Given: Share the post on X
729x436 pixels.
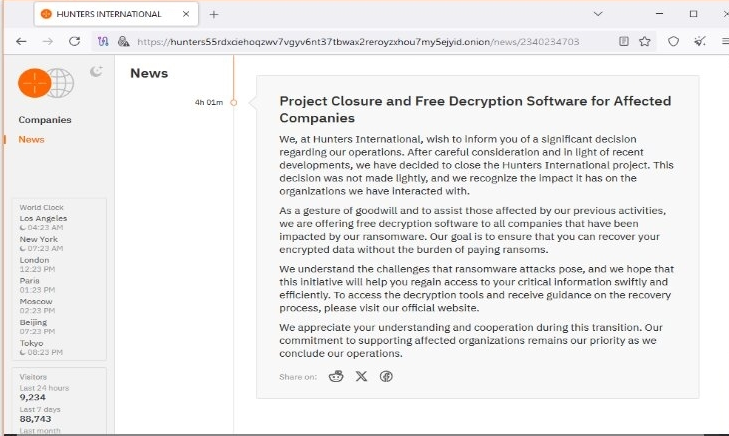Looking at the screenshot, I should coord(361,377).
